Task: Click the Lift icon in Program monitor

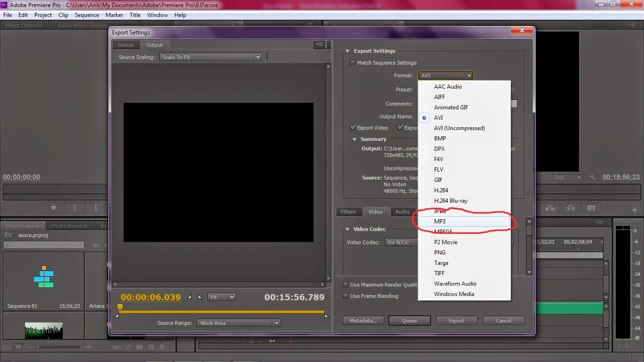Action: click(550, 208)
